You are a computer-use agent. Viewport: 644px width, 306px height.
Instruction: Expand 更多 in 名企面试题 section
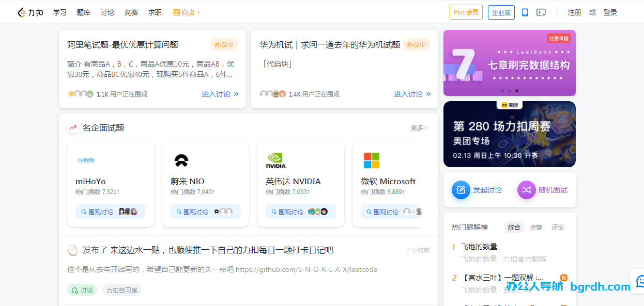click(419, 127)
